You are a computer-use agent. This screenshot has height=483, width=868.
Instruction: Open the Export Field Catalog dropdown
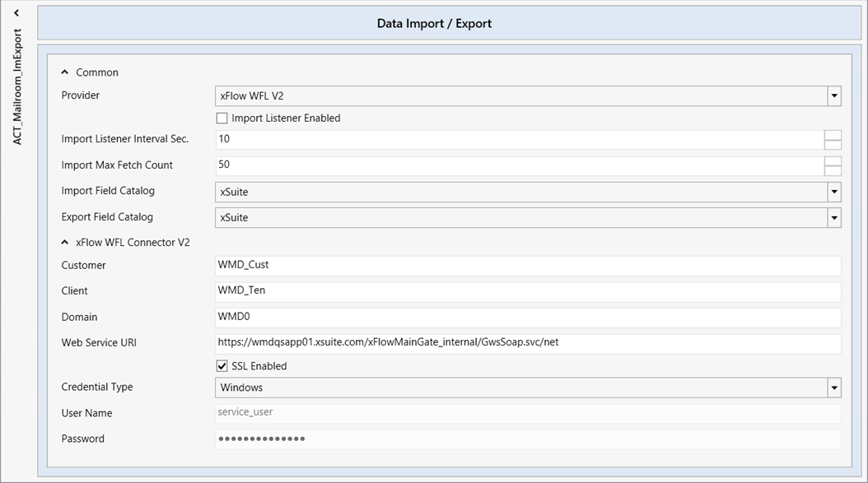click(834, 216)
